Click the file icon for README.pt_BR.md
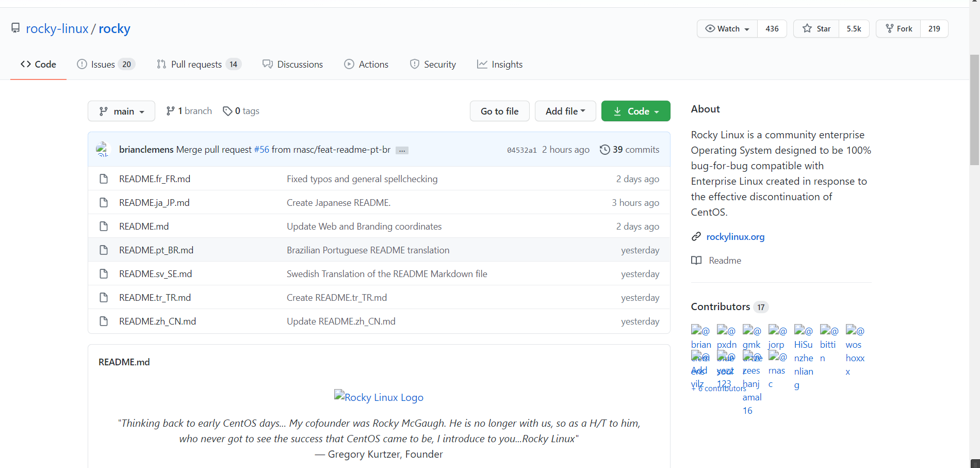Viewport: 980px width, 468px height. (x=104, y=250)
